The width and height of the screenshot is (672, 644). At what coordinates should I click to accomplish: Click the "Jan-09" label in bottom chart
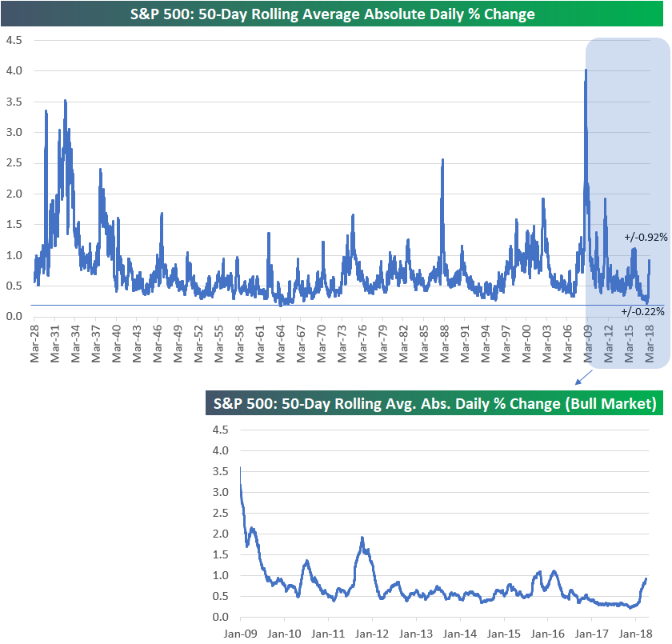(x=241, y=634)
